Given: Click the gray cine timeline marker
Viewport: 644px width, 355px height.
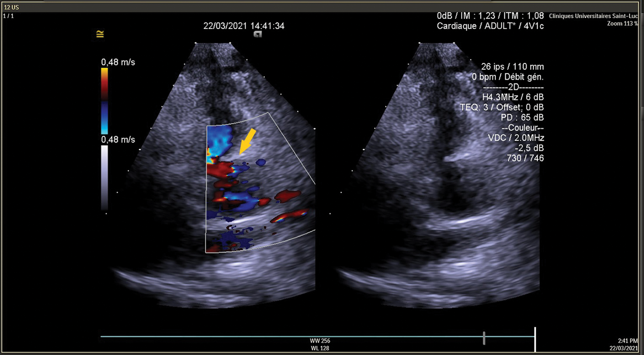Looking at the screenshot, I should (484, 338).
